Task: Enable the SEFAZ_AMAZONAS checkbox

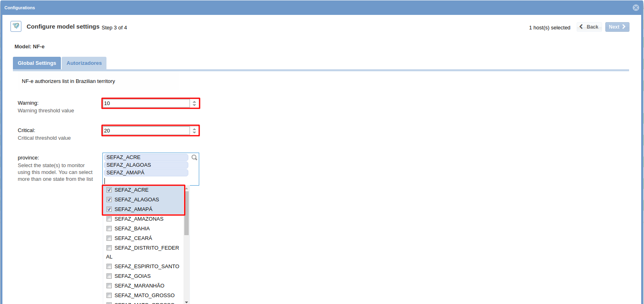Action: 109,219
